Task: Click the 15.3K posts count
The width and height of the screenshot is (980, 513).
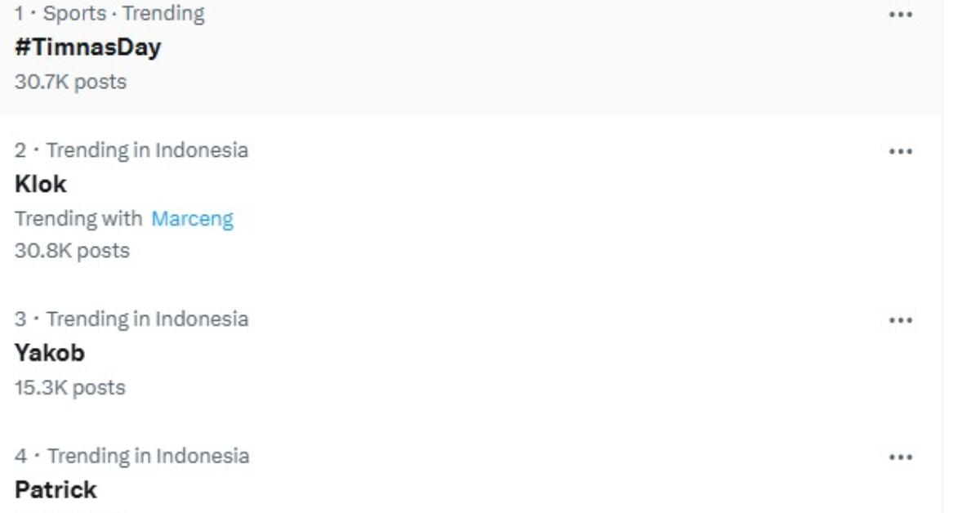Action: (x=70, y=387)
